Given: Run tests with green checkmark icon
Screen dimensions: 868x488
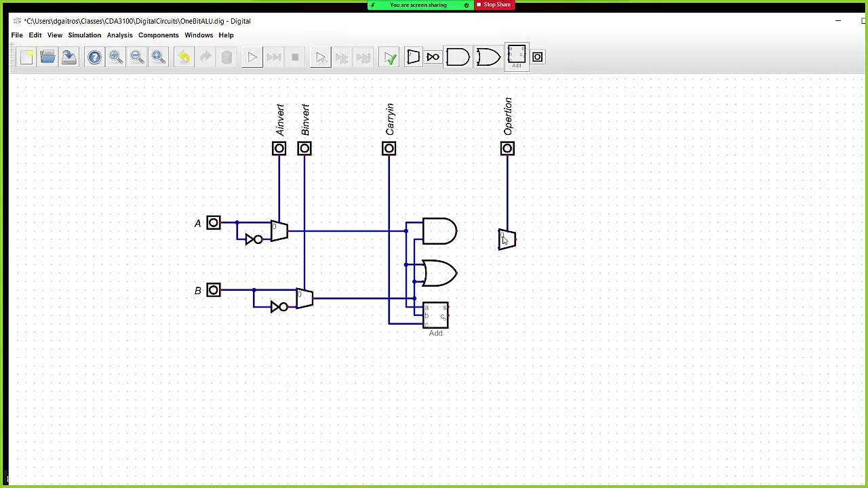Looking at the screenshot, I should click(390, 58).
